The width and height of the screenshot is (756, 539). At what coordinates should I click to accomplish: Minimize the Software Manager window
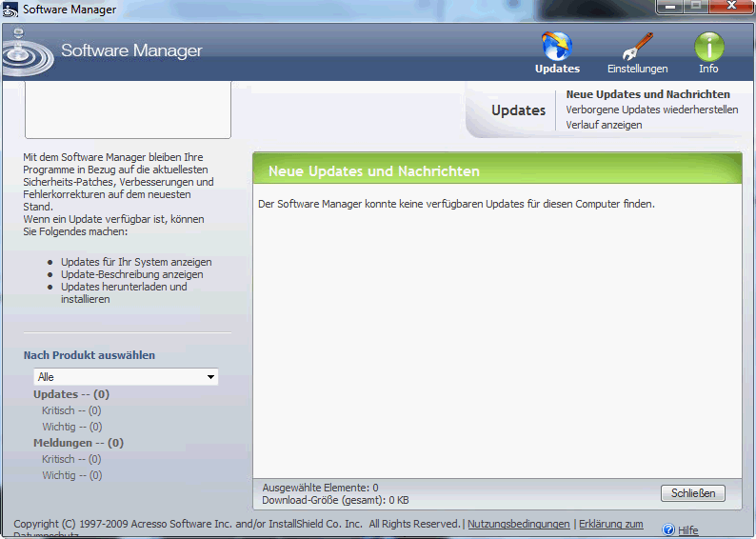[x=670, y=7]
